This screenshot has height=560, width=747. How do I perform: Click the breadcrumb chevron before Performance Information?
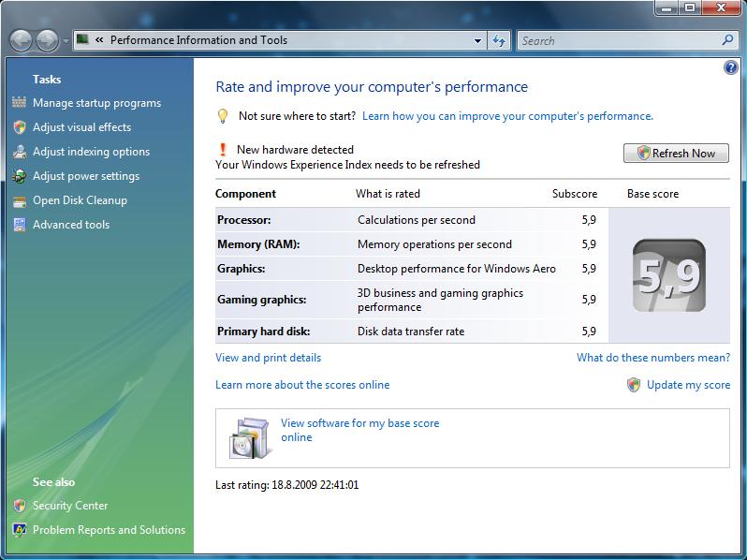point(99,40)
